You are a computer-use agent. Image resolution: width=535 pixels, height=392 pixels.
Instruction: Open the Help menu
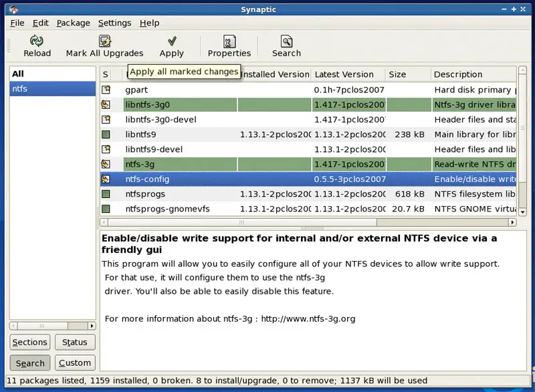pyautogui.click(x=149, y=23)
